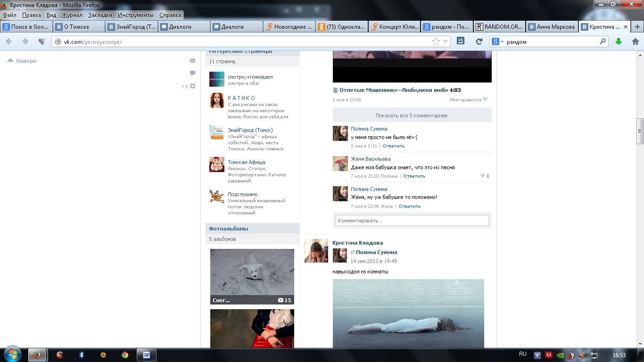Click the Комментировать input field
The image size is (644, 362).
click(x=412, y=221)
